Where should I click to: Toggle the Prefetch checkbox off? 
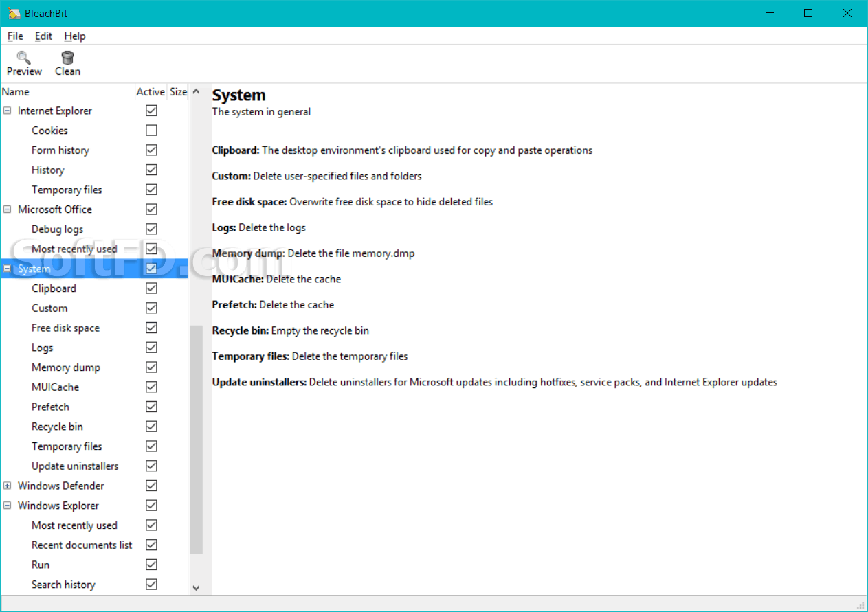point(151,407)
